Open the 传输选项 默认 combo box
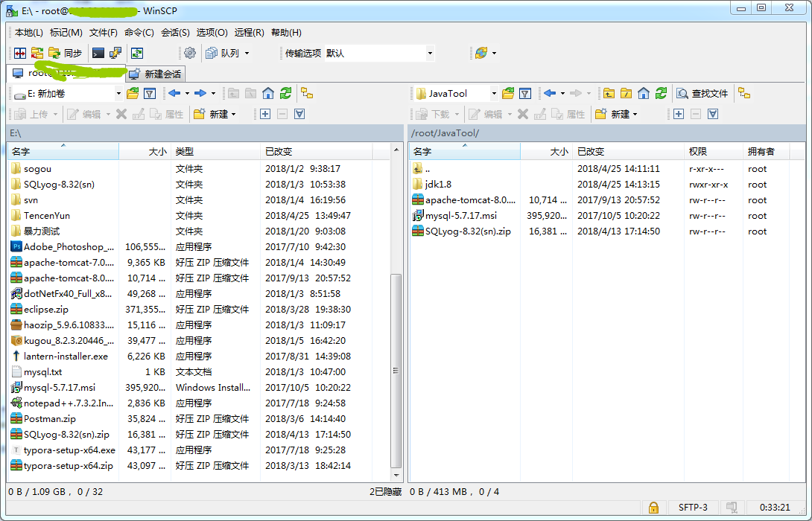This screenshot has width=812, height=521. coord(379,53)
